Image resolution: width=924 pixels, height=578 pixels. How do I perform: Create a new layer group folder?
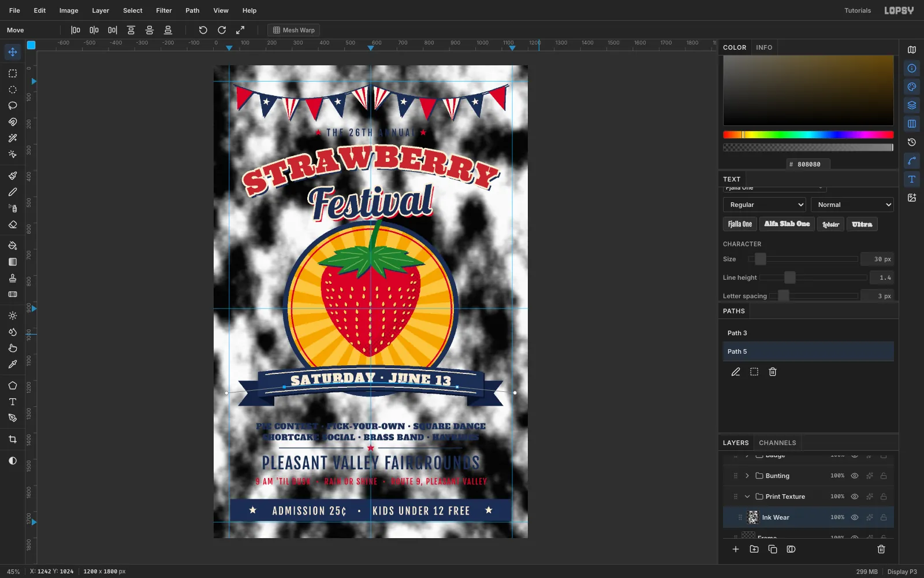754,549
